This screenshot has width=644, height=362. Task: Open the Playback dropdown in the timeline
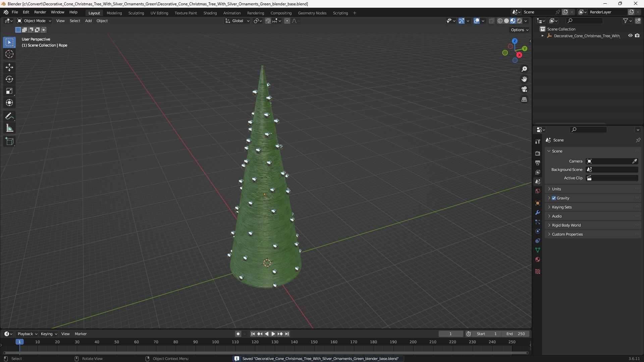coord(27,334)
